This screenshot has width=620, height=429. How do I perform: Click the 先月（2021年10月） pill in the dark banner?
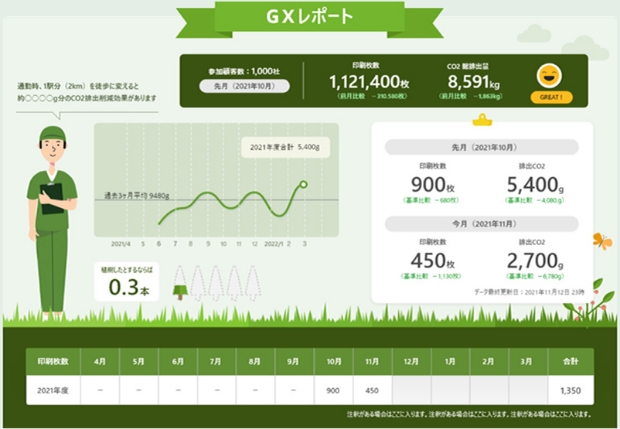pos(244,86)
